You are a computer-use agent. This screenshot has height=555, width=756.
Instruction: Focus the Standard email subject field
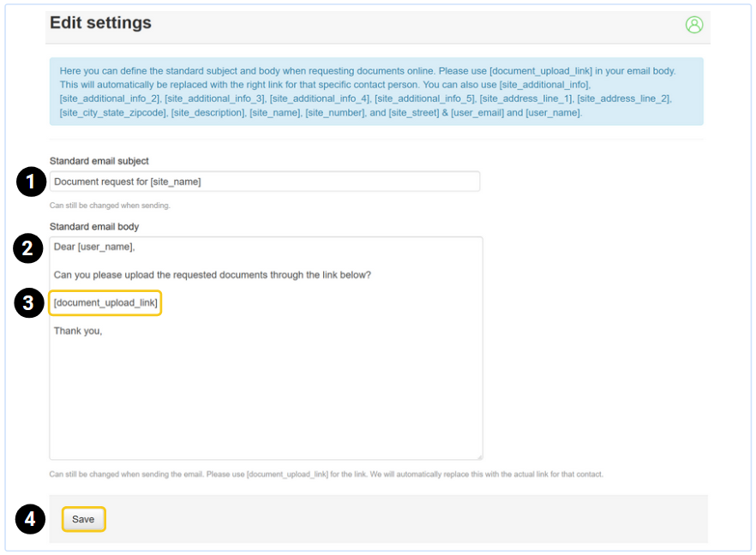point(264,182)
